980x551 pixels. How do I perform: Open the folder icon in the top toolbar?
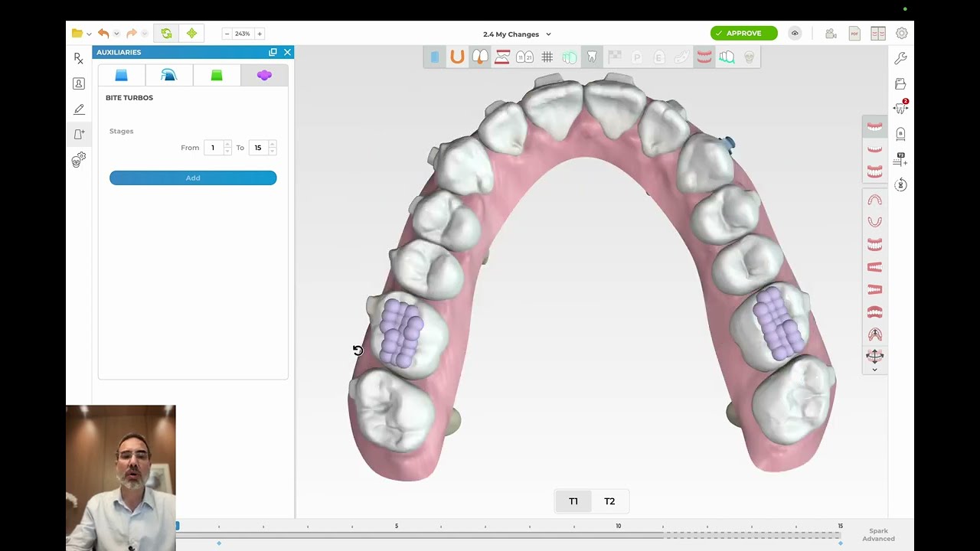[x=77, y=34]
